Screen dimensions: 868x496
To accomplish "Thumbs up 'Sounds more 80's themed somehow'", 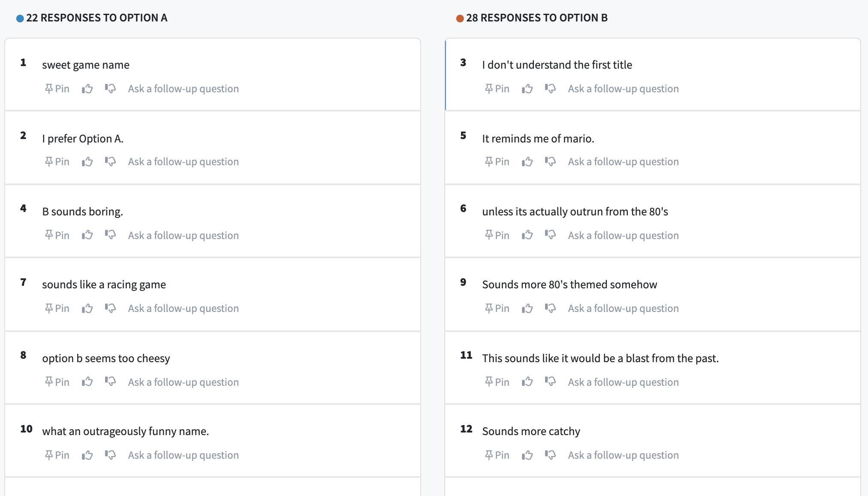I will point(527,308).
